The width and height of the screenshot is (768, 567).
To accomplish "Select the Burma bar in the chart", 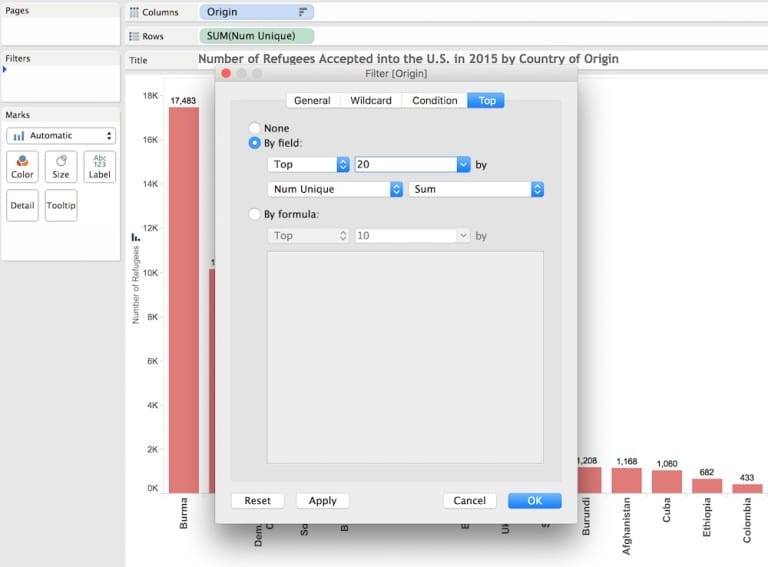I will pyautogui.click(x=184, y=300).
